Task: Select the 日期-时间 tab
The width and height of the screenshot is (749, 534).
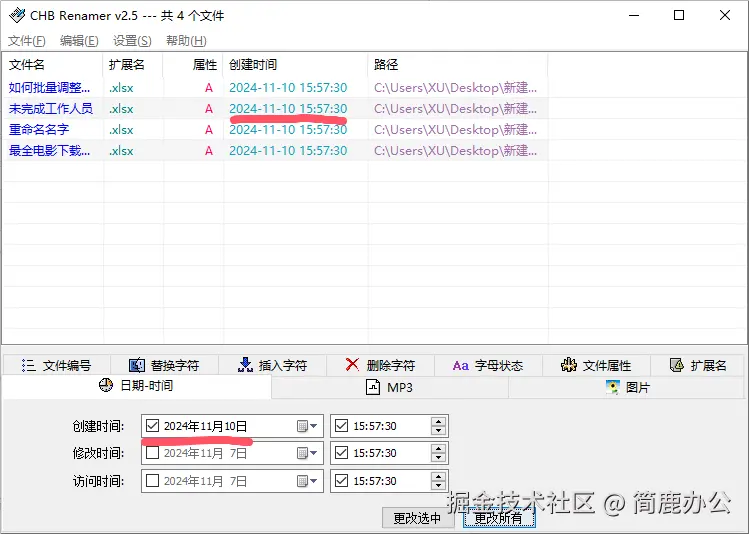Action: pyautogui.click(x=137, y=386)
